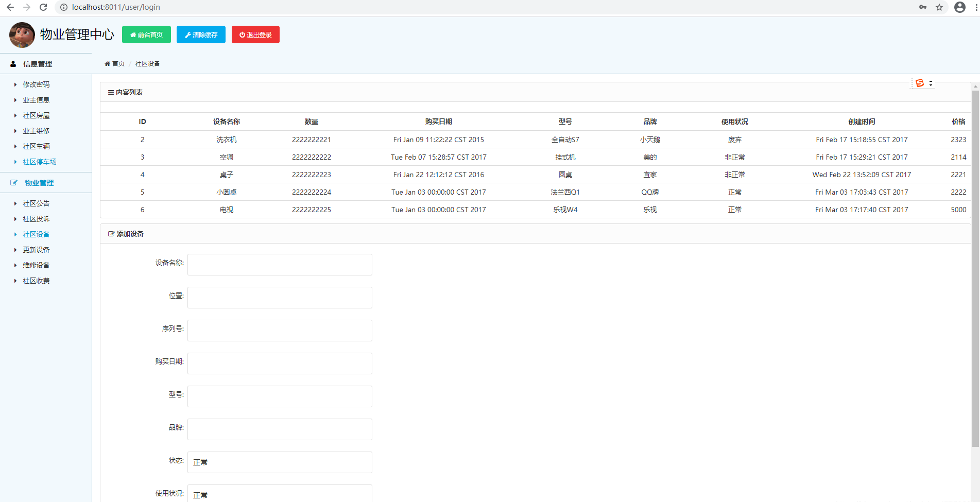This screenshot has height=502, width=980.
Task: Click the address bar URL
Action: coord(116,7)
